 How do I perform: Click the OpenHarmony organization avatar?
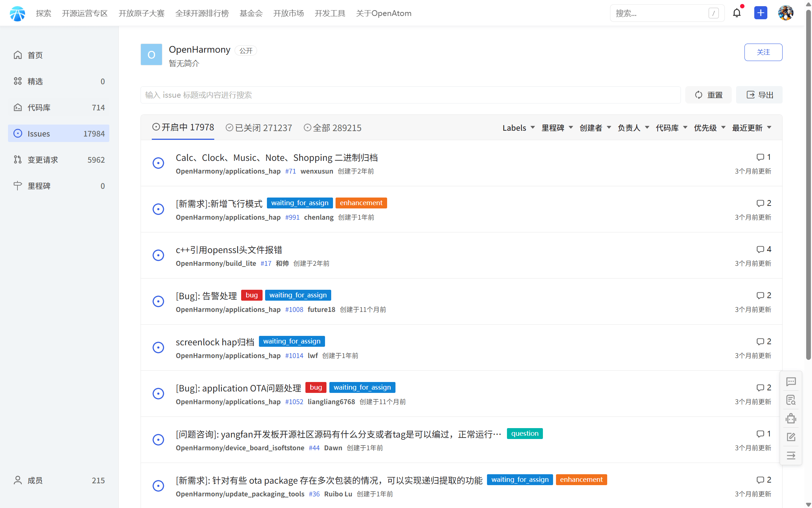tap(151, 54)
